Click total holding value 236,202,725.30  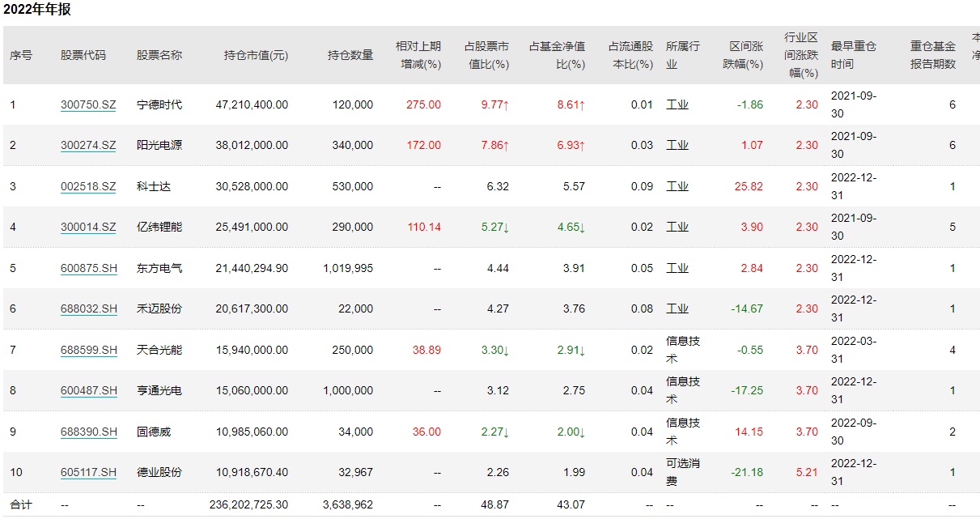coord(248,504)
